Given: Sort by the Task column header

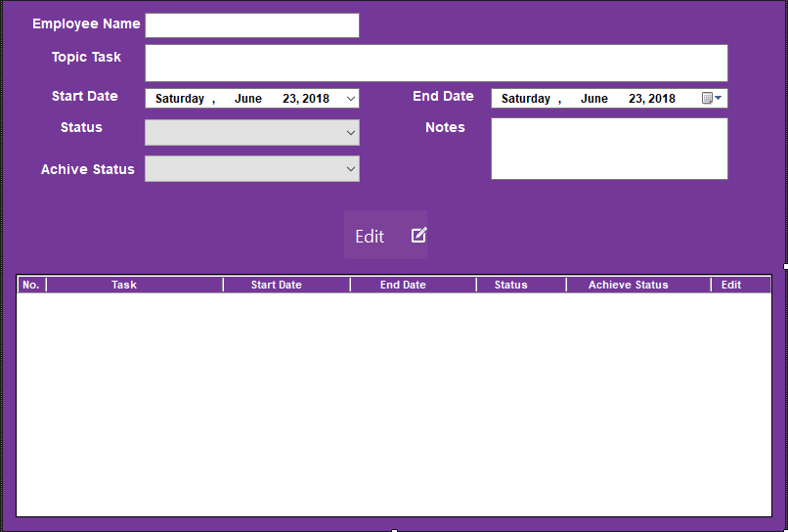Looking at the screenshot, I should pyautogui.click(x=124, y=285).
